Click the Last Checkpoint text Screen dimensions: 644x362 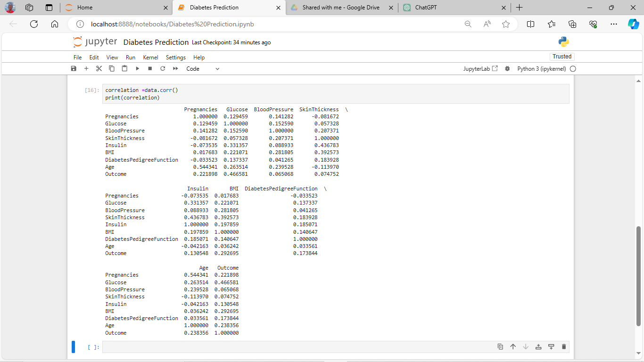point(231,42)
